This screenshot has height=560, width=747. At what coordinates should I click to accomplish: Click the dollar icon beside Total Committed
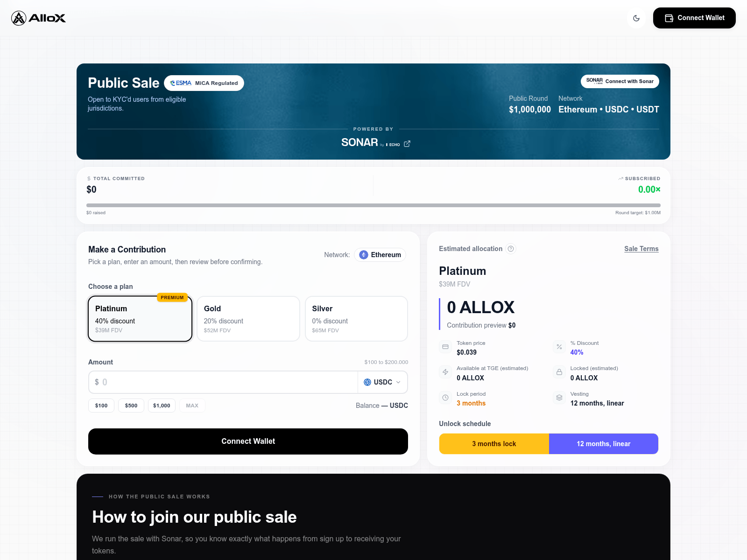click(89, 179)
